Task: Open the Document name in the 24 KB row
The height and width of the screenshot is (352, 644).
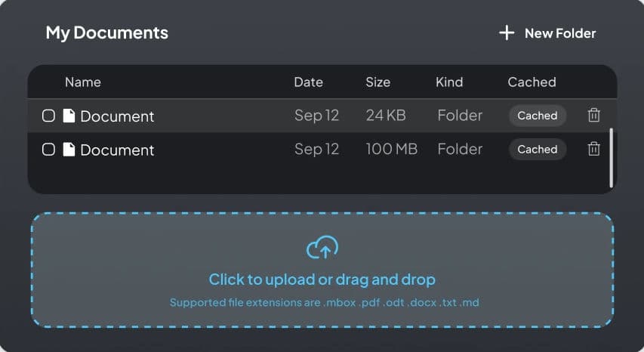Action: coord(117,116)
